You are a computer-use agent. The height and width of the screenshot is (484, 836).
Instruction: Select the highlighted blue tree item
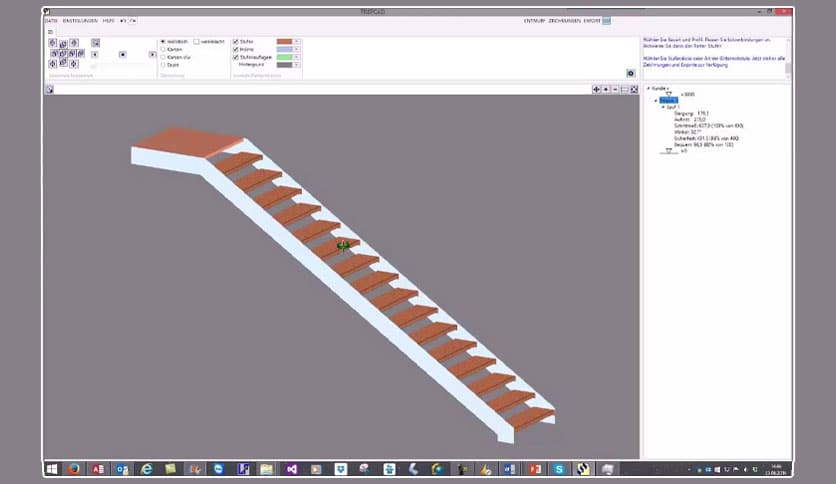click(669, 100)
